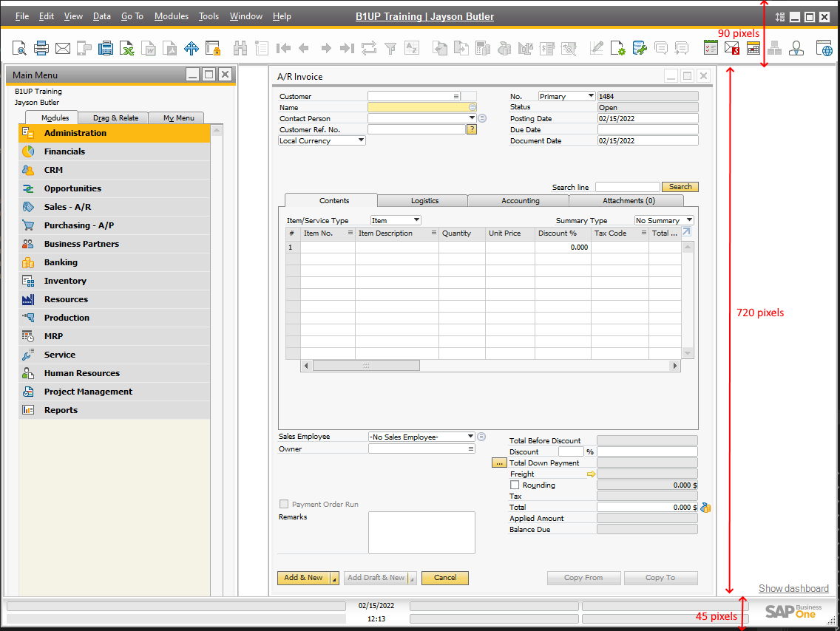Go to Last Data Record arrow
This screenshot has width=840, height=631.
347,49
